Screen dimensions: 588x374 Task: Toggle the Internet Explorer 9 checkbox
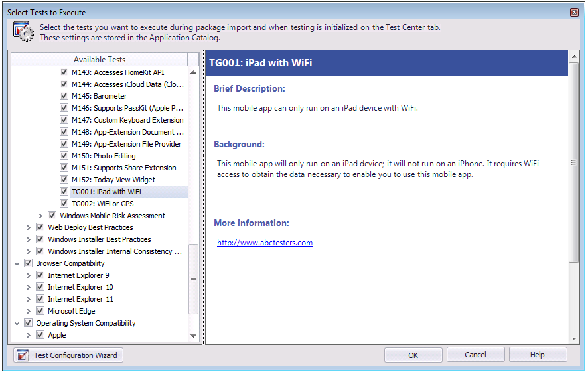coord(40,275)
